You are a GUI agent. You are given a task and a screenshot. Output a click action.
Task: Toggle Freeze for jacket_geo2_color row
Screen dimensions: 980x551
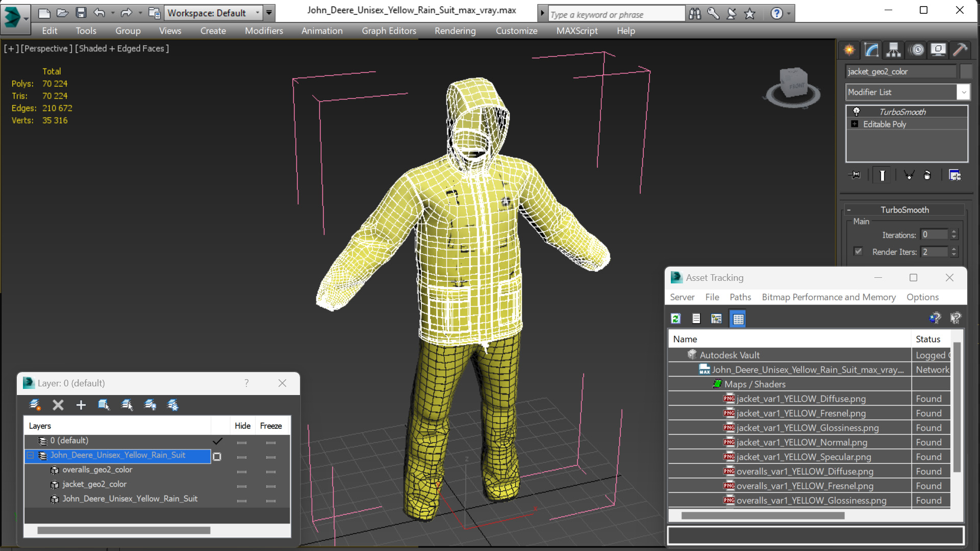coord(271,486)
